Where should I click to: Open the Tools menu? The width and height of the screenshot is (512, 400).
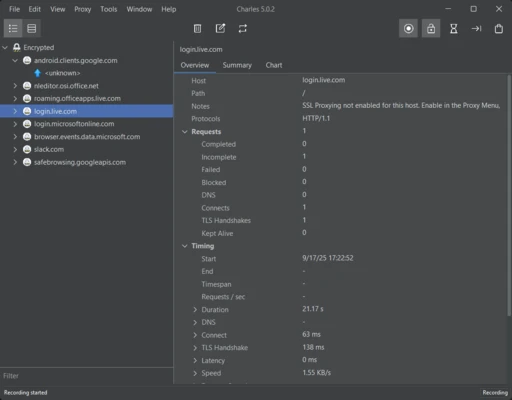point(109,9)
